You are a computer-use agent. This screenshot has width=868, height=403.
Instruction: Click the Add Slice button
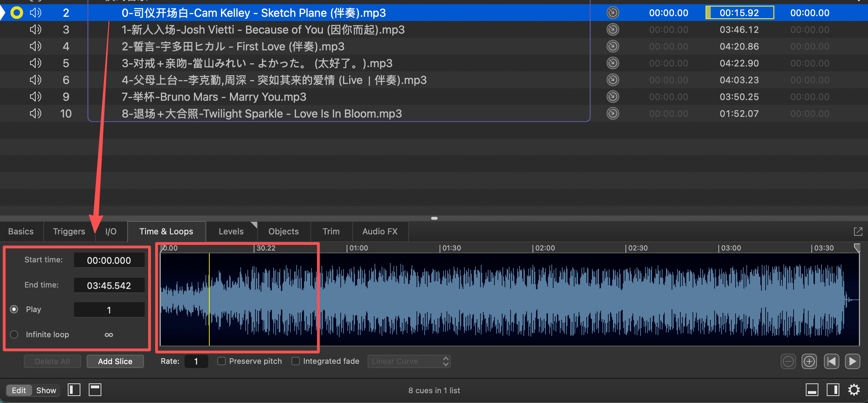[115, 361]
